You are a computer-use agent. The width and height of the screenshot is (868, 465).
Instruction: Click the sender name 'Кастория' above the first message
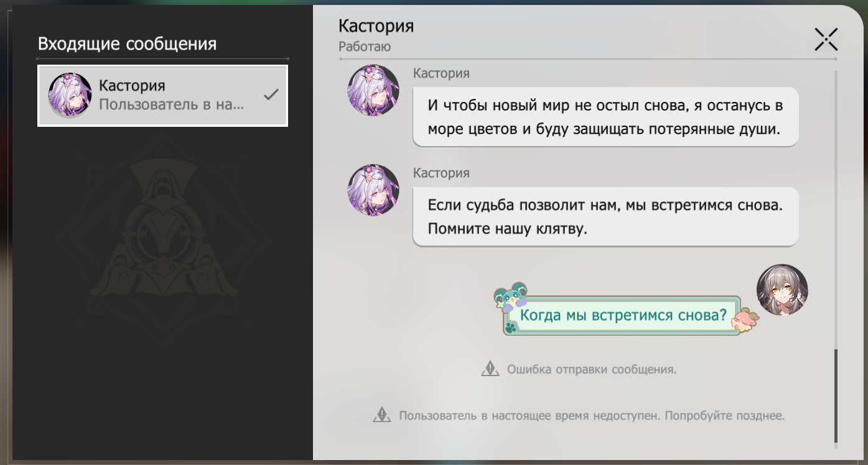(x=441, y=73)
